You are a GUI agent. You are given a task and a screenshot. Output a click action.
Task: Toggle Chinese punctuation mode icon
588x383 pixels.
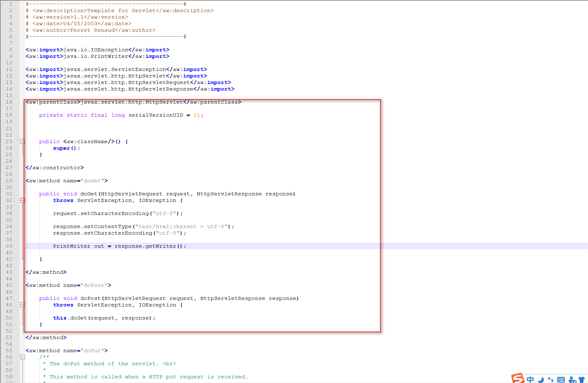(x=551, y=380)
